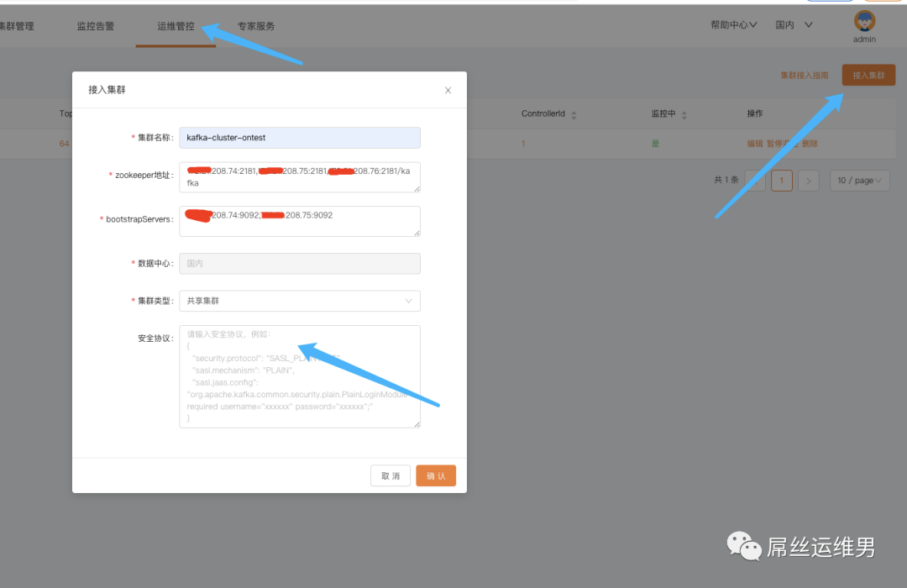Open the 集群类型 dropdown
The height and width of the screenshot is (588, 907).
click(x=300, y=301)
